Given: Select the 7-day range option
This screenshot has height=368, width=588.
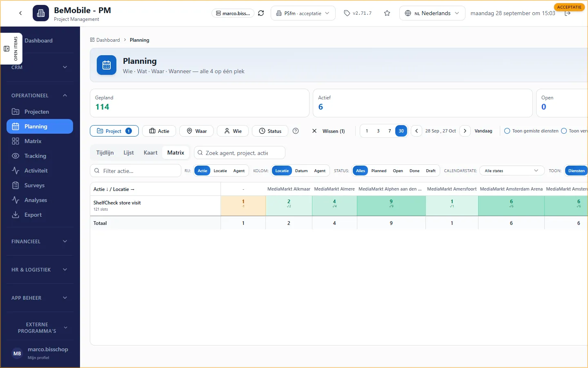Looking at the screenshot, I should 390,131.
